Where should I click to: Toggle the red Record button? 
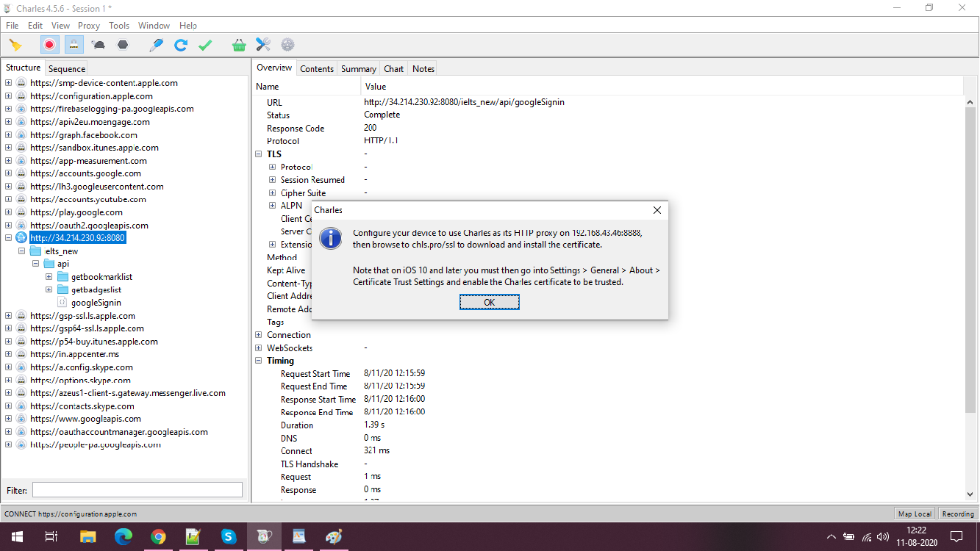(49, 45)
